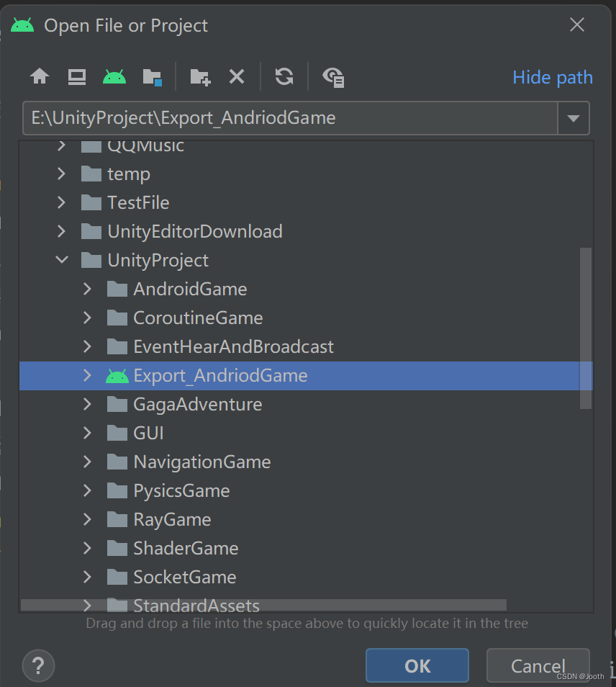Refresh the file tree

pos(284,76)
